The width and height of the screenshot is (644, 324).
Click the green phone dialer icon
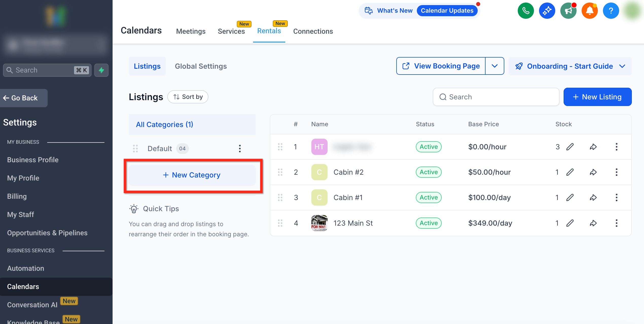tap(526, 11)
